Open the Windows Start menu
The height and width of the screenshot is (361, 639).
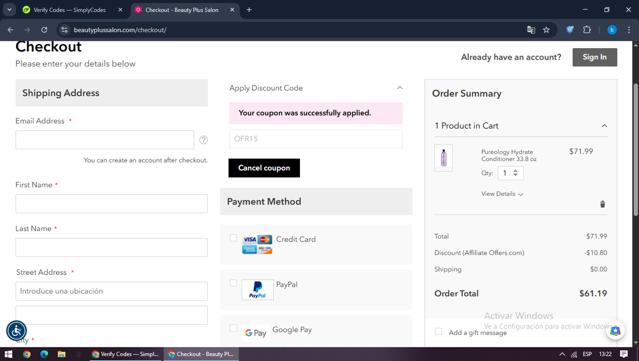9,354
